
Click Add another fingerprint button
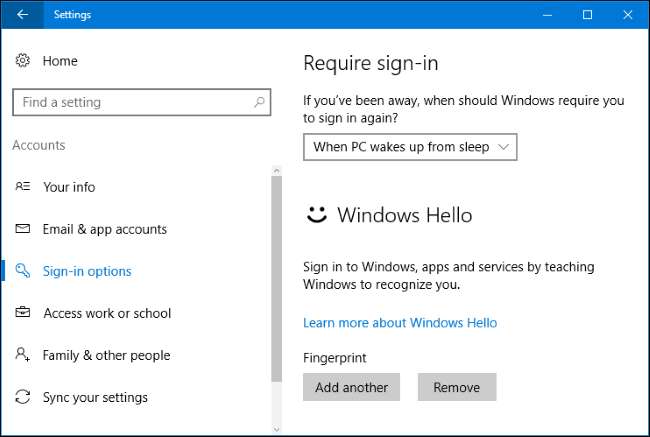[x=351, y=387]
